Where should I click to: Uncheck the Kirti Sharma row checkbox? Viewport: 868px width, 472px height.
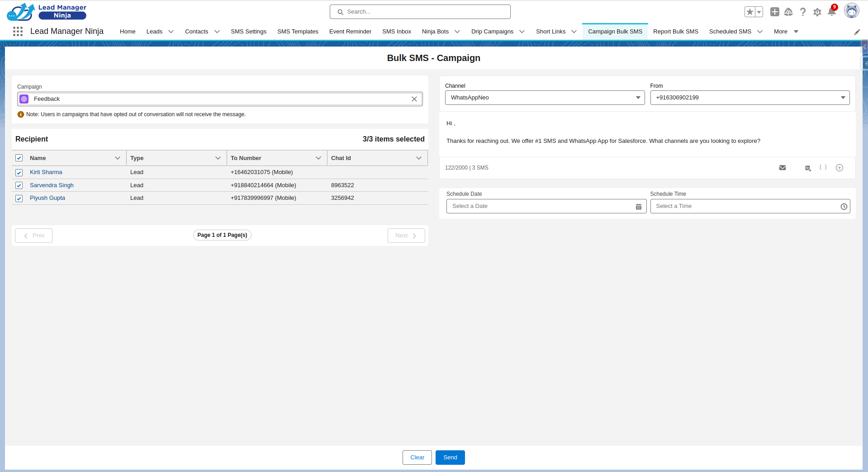tap(19, 173)
